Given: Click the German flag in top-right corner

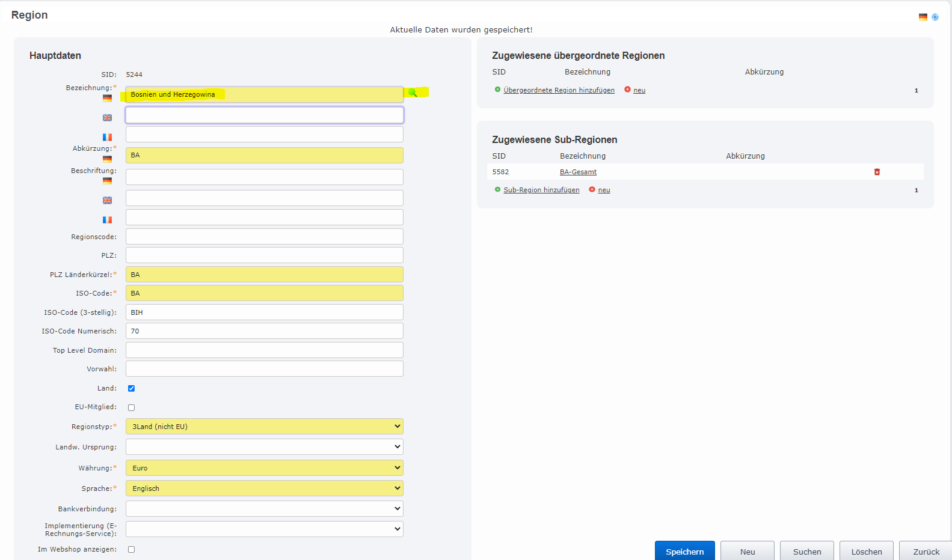Looking at the screenshot, I should pos(923,17).
